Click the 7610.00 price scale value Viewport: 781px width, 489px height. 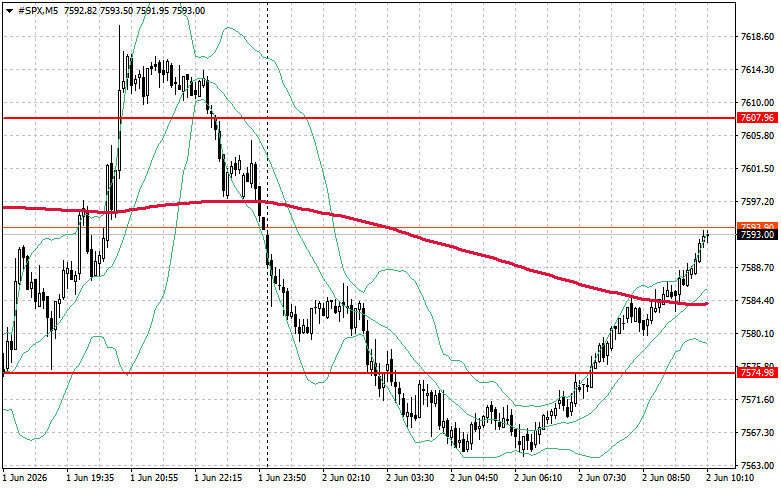pos(757,103)
